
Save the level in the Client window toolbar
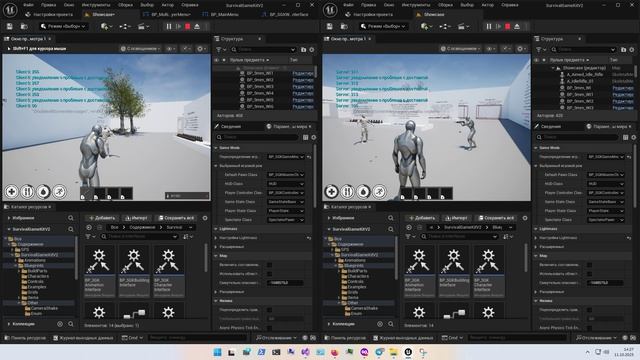(x=9, y=26)
